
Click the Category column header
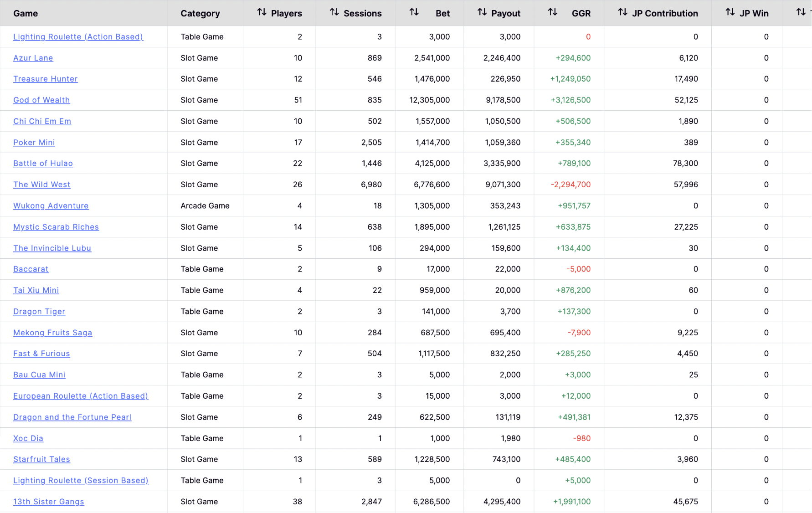point(200,13)
